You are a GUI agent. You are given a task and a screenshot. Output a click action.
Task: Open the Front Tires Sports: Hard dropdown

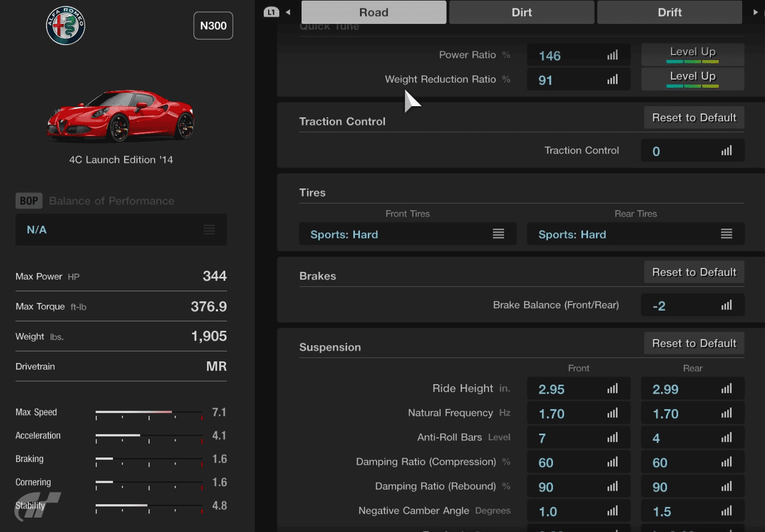click(408, 234)
